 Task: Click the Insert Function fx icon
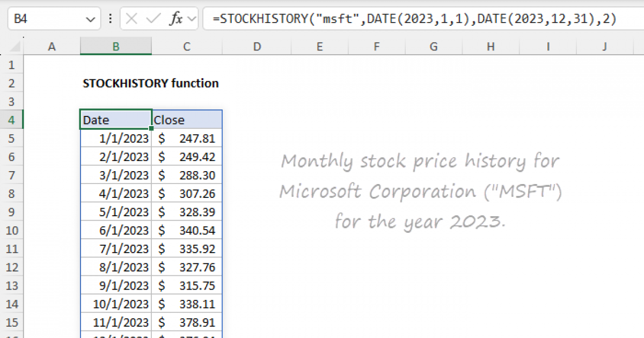(175, 19)
